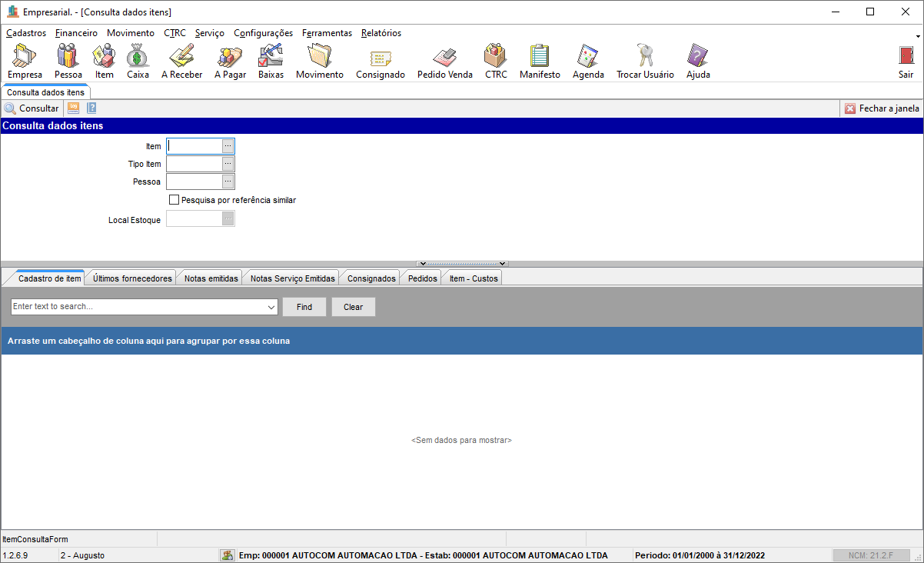Click the Find button
Viewport: 924px width, 563px height.
coord(304,307)
